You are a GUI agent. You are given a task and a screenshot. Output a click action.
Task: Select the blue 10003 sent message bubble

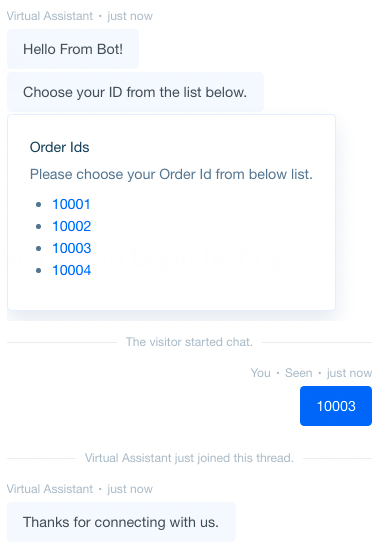pos(336,406)
